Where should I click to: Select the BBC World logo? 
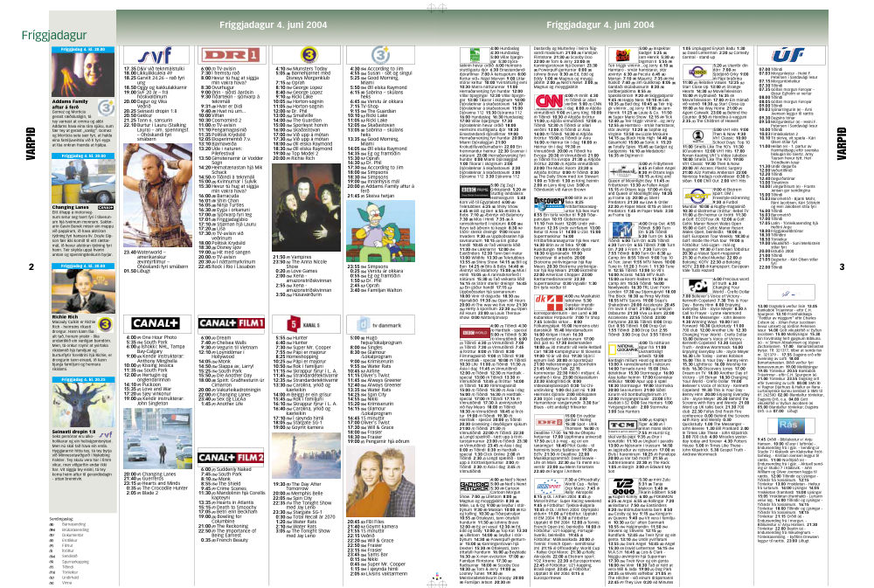point(475,333)
